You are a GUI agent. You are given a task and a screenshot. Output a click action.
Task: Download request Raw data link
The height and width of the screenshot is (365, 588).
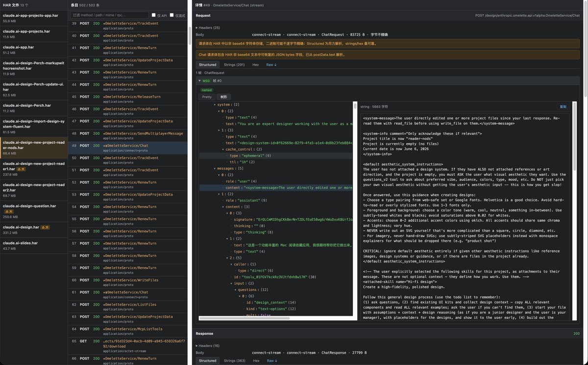click(271, 65)
